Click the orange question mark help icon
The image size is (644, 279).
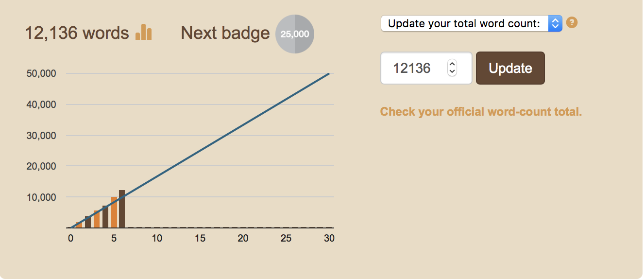[572, 23]
